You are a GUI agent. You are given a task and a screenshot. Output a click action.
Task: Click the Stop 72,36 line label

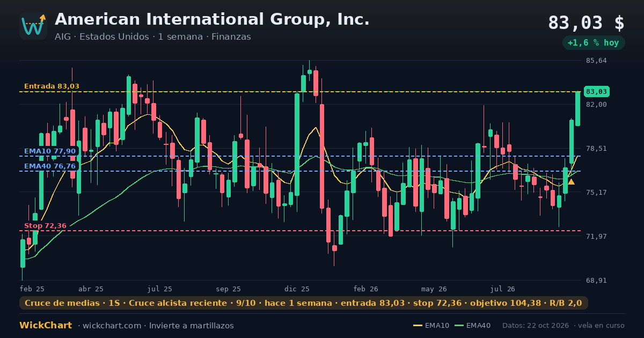tap(45, 226)
